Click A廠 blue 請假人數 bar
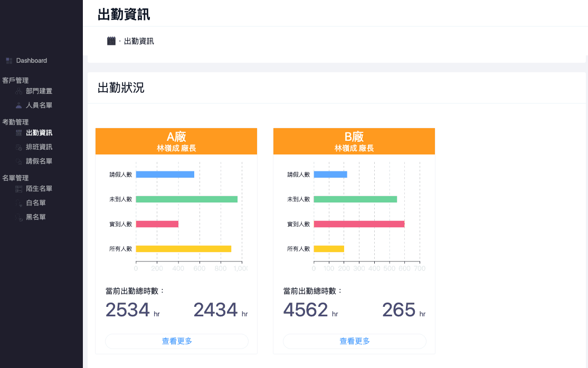Screen dimensions: 588x368 click(x=165, y=175)
